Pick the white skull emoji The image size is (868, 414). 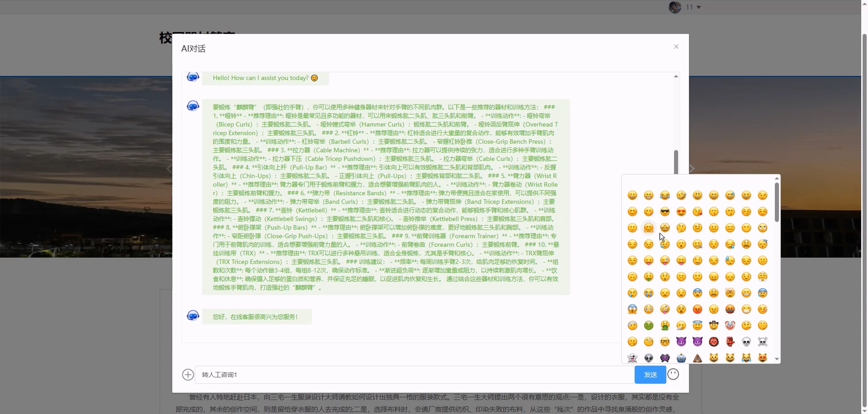(x=746, y=342)
